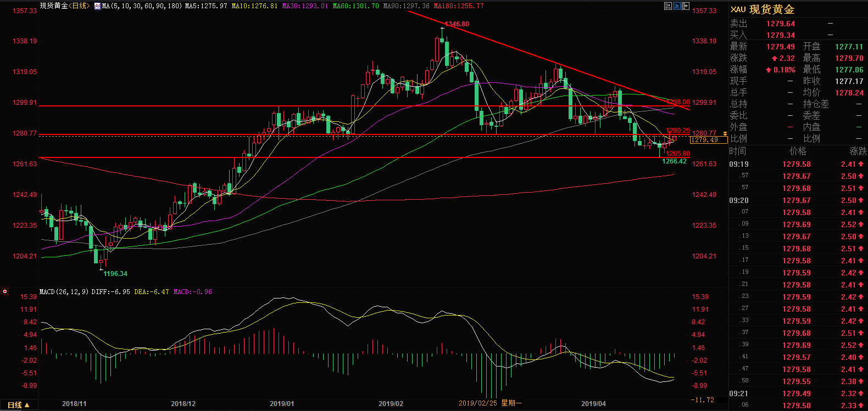Screen dimensions: 868x411
Task: Click the orange arrow marker beside current price label
Action: click(x=725, y=134)
